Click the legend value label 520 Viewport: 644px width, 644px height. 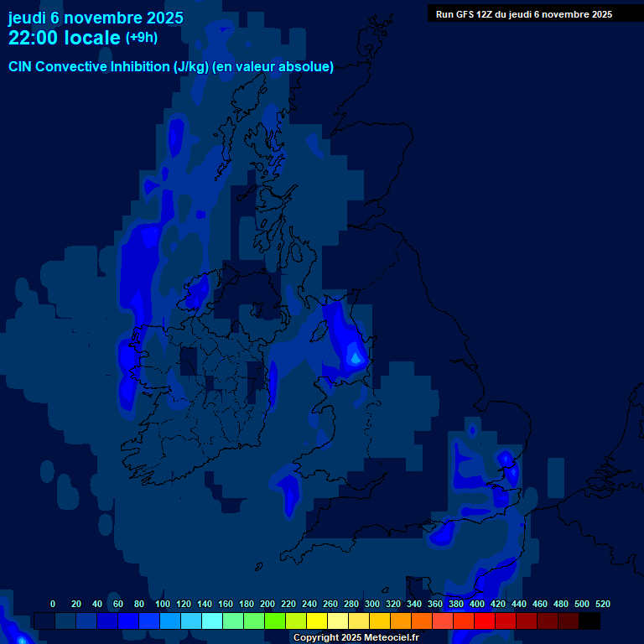tap(602, 604)
